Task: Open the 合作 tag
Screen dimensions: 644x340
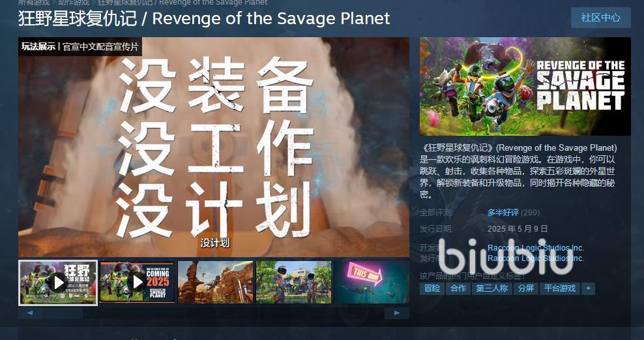Action: (458, 288)
